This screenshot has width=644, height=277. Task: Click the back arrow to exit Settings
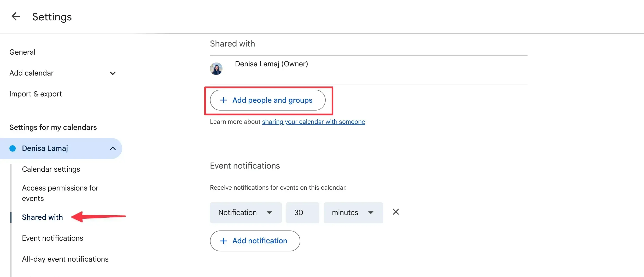coord(15,16)
